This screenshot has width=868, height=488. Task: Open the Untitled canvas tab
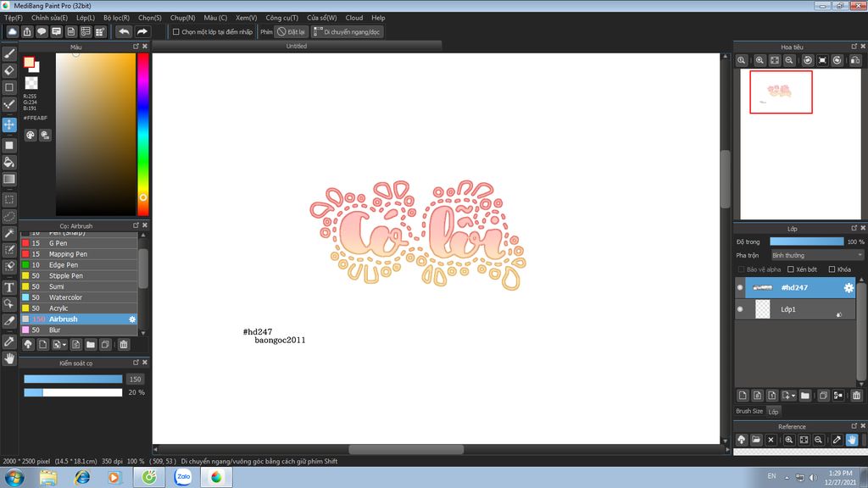pyautogui.click(x=296, y=46)
